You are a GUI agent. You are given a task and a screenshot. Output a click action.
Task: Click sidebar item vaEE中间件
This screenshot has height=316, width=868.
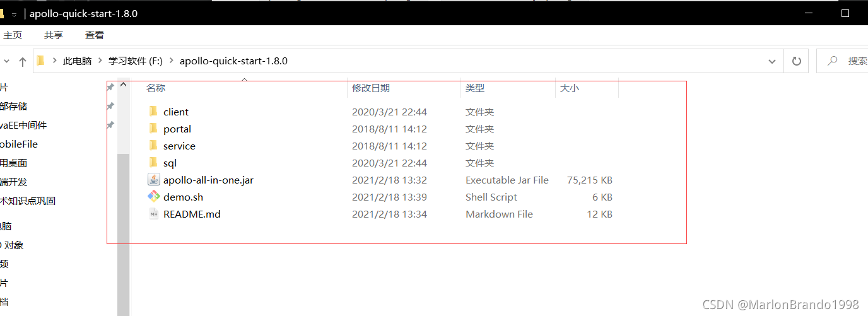[x=23, y=125]
